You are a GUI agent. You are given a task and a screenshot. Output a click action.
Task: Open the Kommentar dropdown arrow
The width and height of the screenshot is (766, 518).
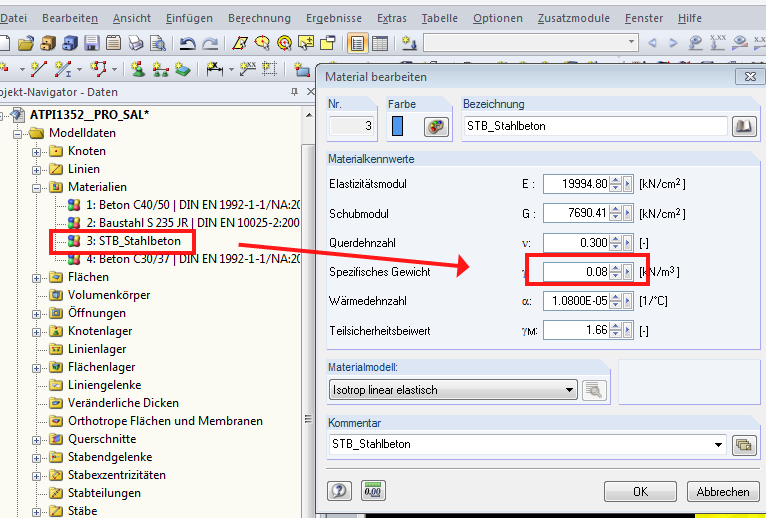[x=718, y=444]
